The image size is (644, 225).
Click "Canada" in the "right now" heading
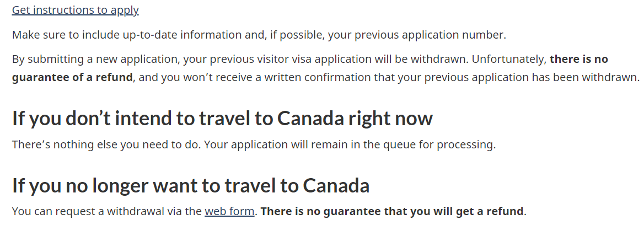(310, 118)
